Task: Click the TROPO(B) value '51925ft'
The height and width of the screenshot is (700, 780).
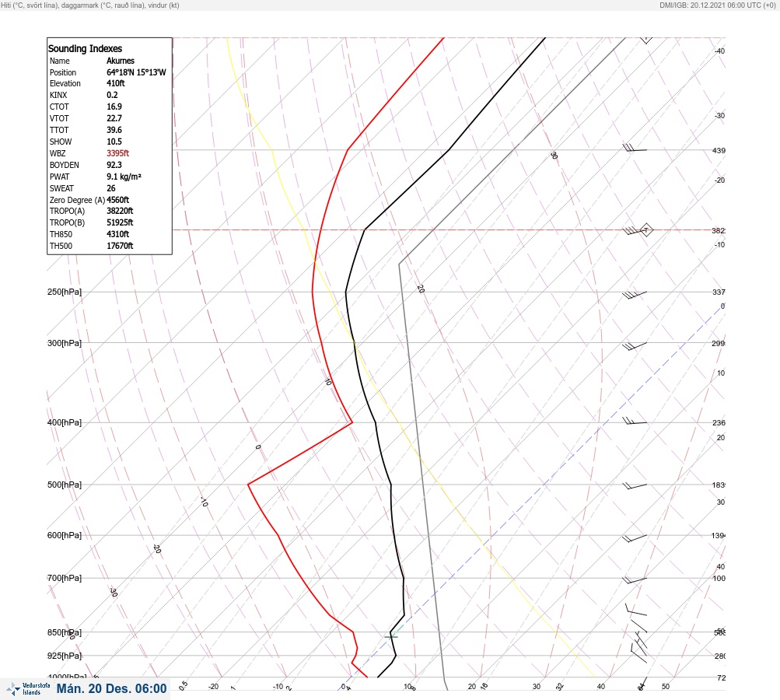Action: pyautogui.click(x=120, y=222)
